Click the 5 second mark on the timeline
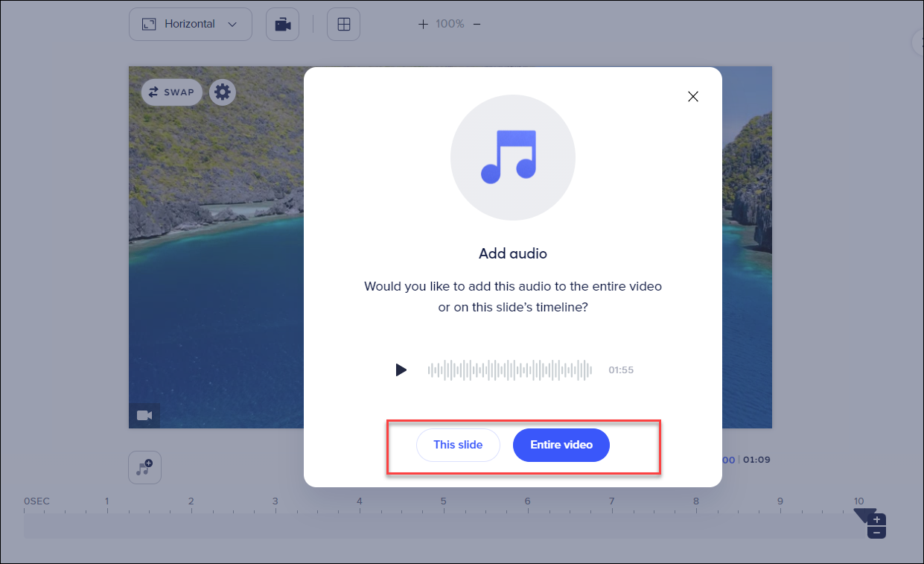Screen dimensions: 924x564 [443, 501]
